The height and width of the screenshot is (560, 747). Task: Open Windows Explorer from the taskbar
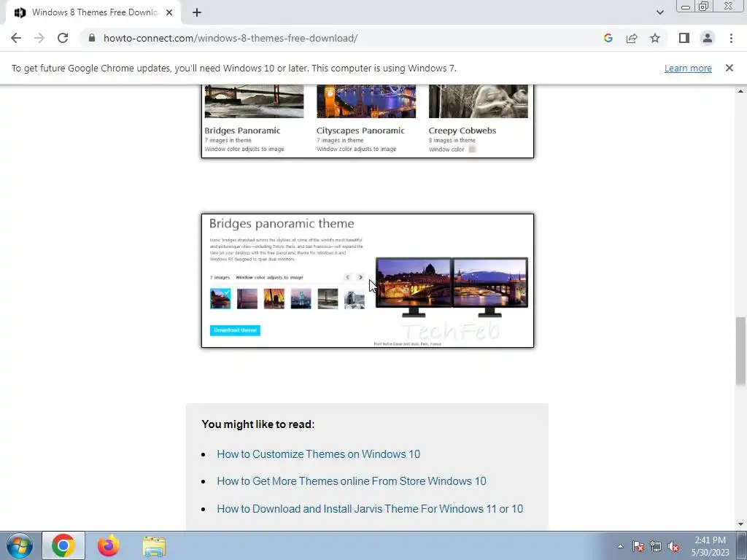tap(154, 545)
